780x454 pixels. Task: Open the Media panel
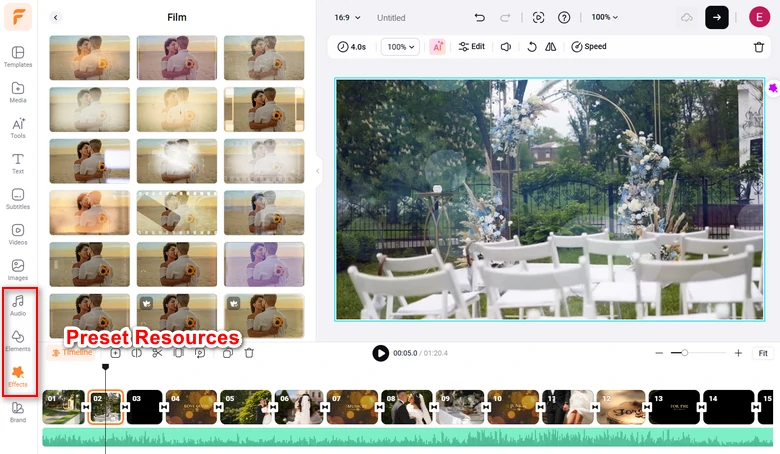(18, 92)
